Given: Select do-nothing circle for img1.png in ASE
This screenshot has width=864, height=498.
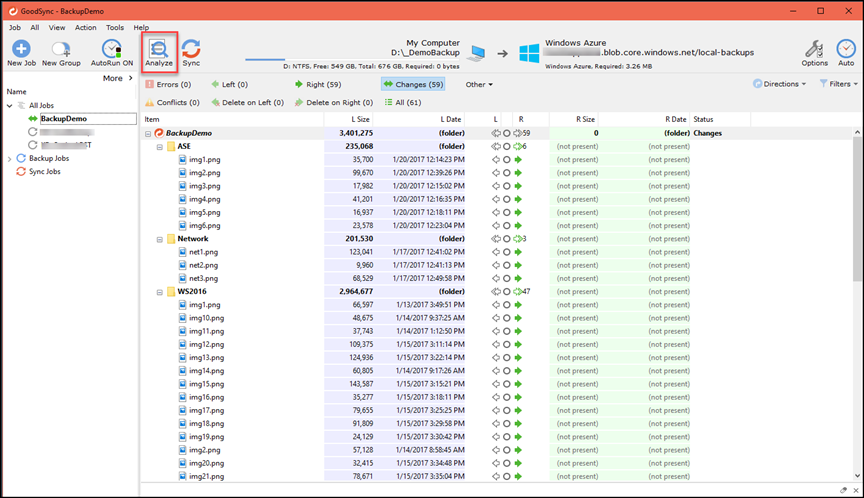Looking at the screenshot, I should pyautogui.click(x=507, y=159).
